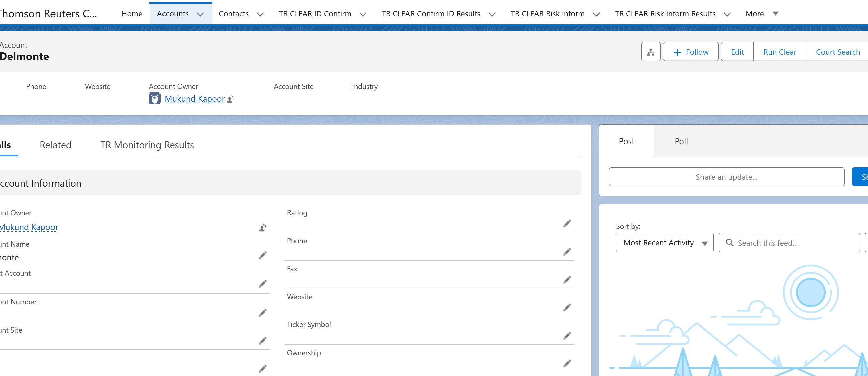Open the Contacts tab

pyautogui.click(x=234, y=14)
